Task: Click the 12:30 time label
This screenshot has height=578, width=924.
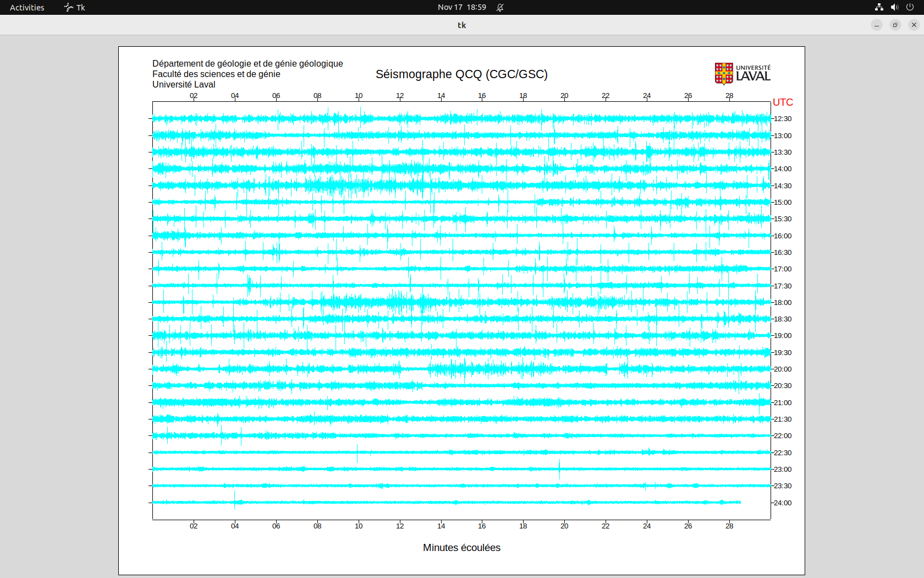Action: click(x=783, y=119)
